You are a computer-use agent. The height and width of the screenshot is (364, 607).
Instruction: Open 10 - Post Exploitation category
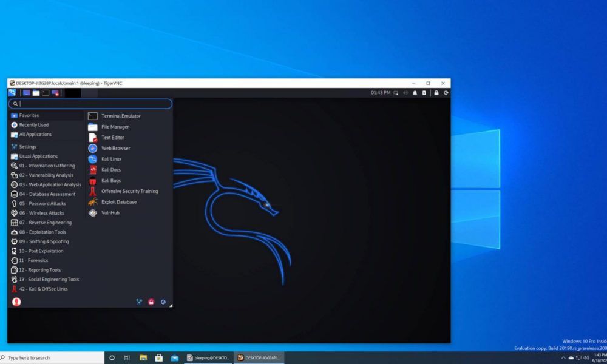point(47,251)
